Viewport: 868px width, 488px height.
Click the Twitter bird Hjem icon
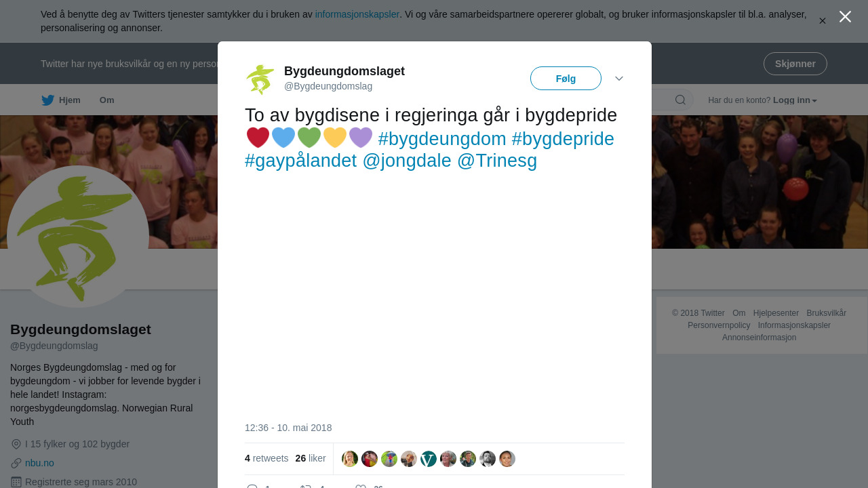pos(48,100)
